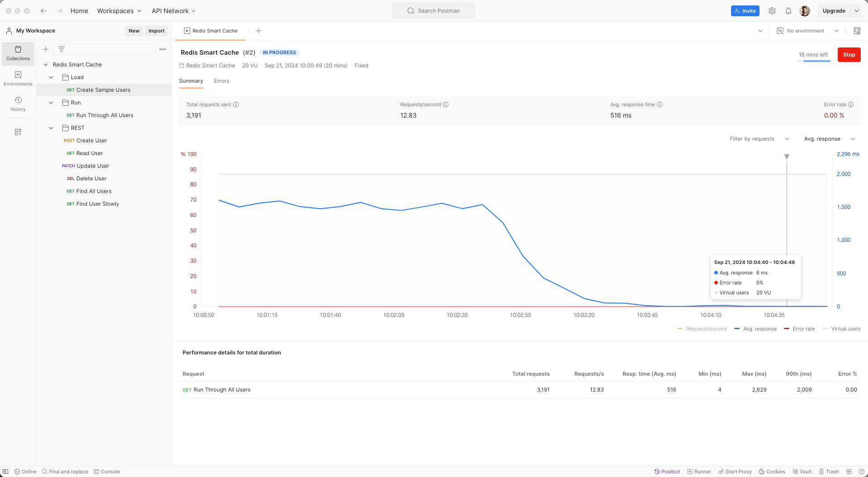Open the user avatar menu
Screen dimensions: 868x477
[805, 11]
